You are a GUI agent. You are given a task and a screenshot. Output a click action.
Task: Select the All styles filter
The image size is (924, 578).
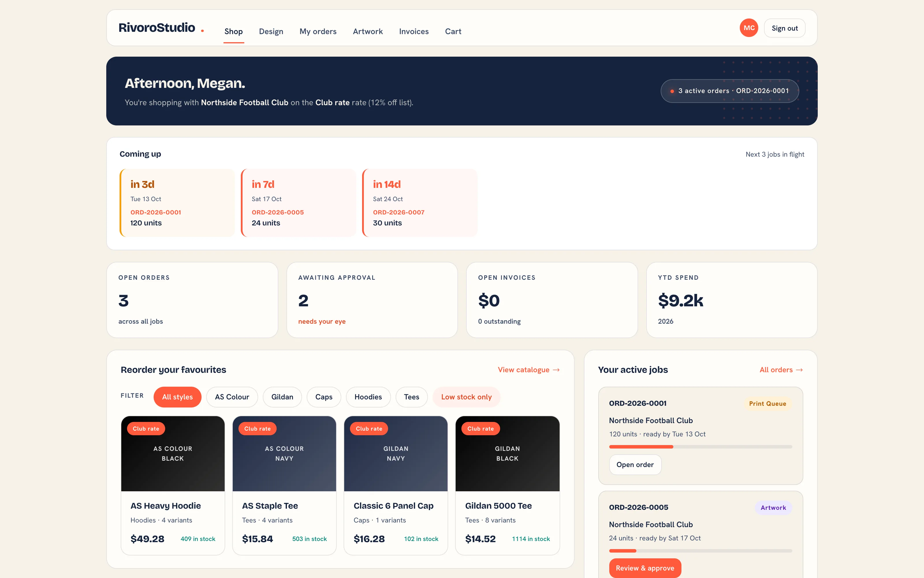[x=177, y=397]
